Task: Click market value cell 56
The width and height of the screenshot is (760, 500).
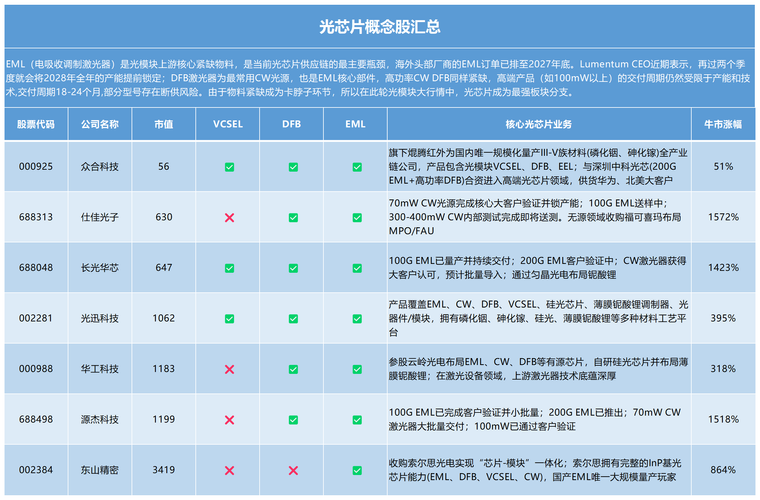Action: [x=164, y=167]
